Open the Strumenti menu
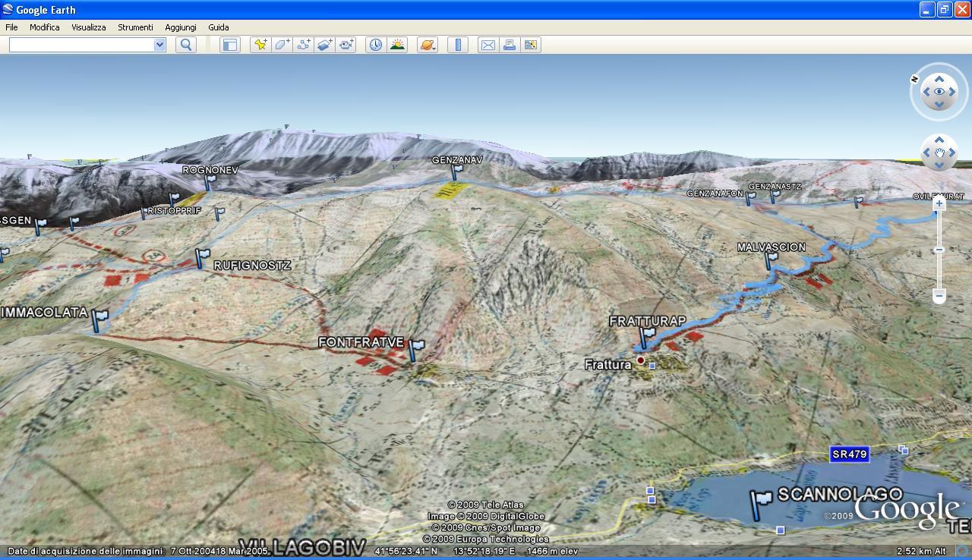Image resolution: width=972 pixels, height=560 pixels. click(135, 27)
